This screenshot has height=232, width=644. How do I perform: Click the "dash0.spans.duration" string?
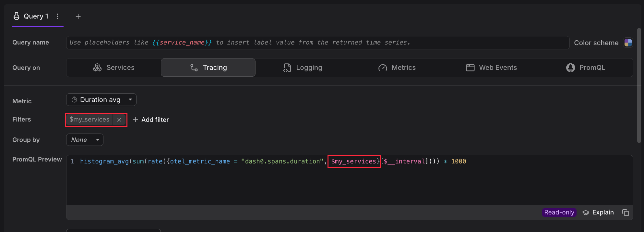pos(282,161)
